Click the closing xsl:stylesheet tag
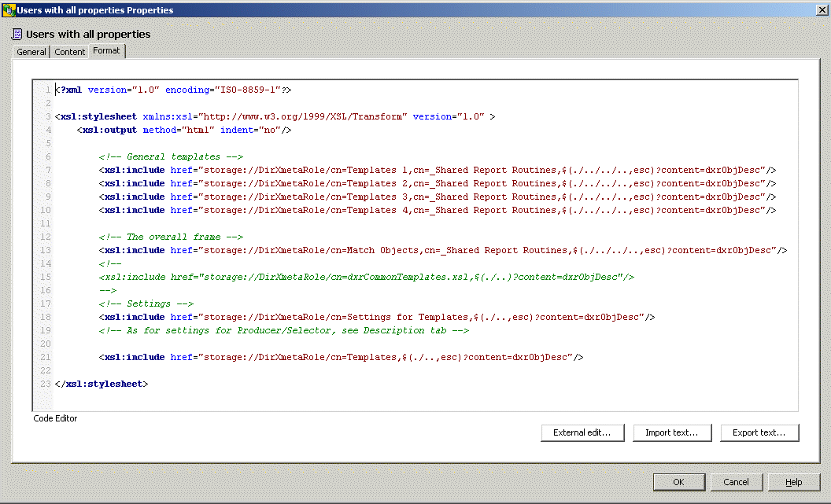Viewport: 831px width, 504px height. (x=99, y=384)
